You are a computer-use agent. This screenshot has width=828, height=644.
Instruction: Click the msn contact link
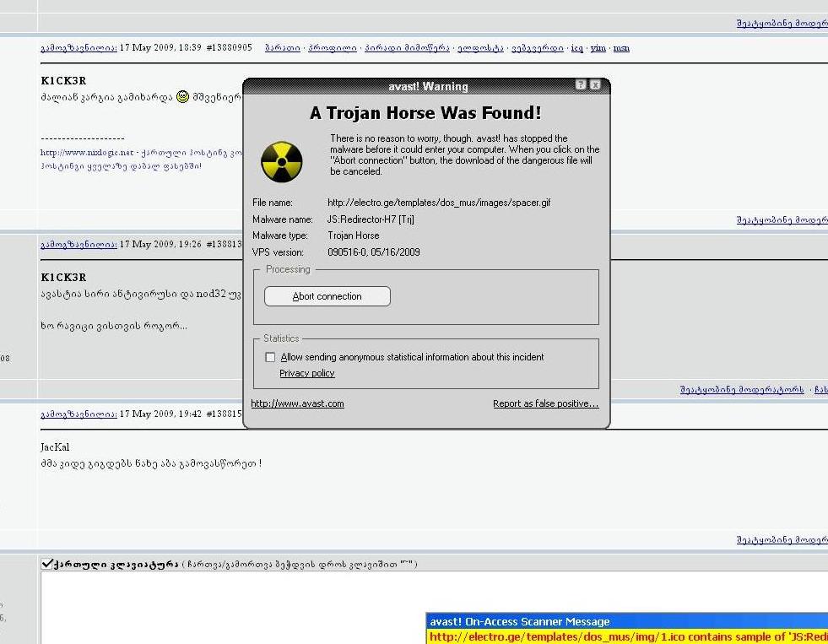click(621, 48)
